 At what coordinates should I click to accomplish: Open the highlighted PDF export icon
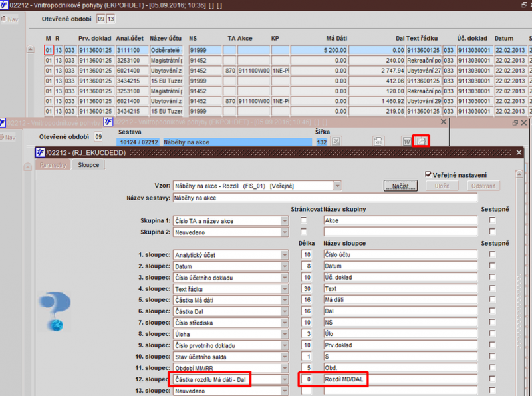point(421,141)
